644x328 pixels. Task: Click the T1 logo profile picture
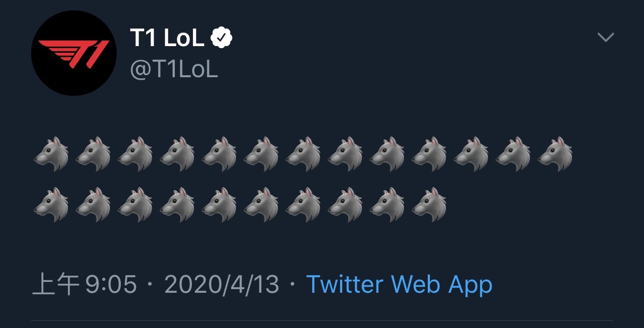coord(74,53)
